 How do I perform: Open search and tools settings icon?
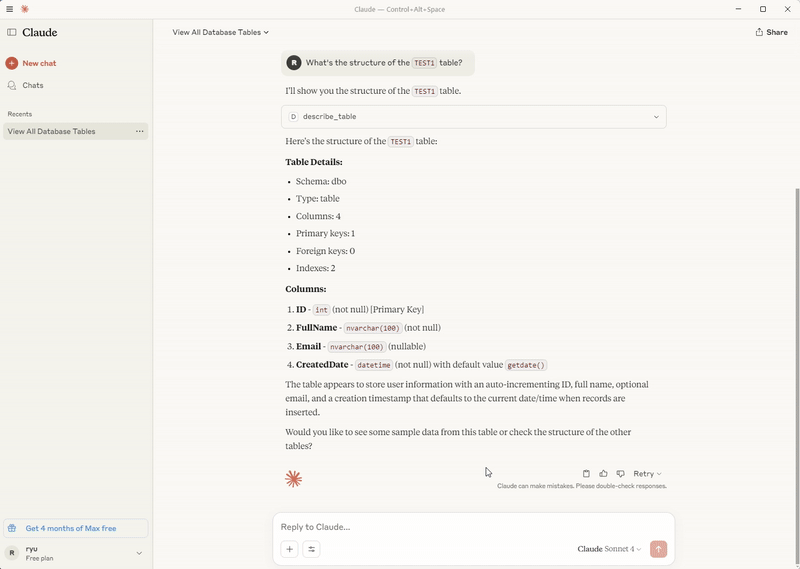pos(311,549)
